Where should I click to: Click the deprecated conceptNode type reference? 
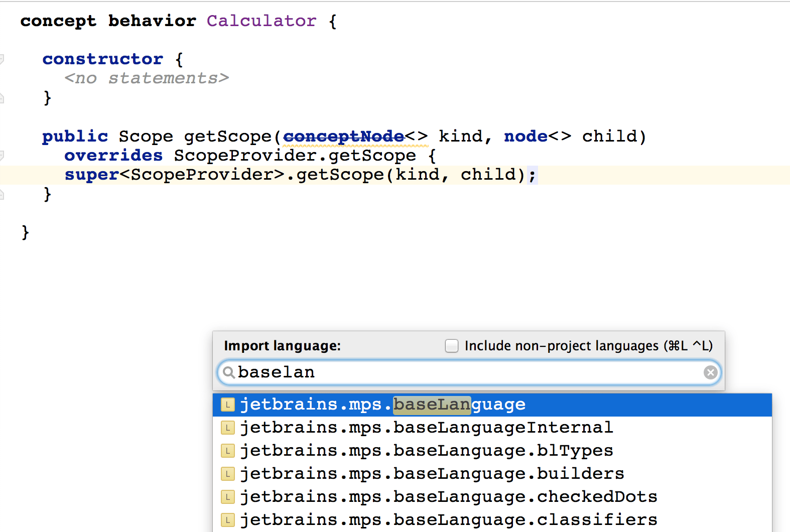click(x=344, y=137)
